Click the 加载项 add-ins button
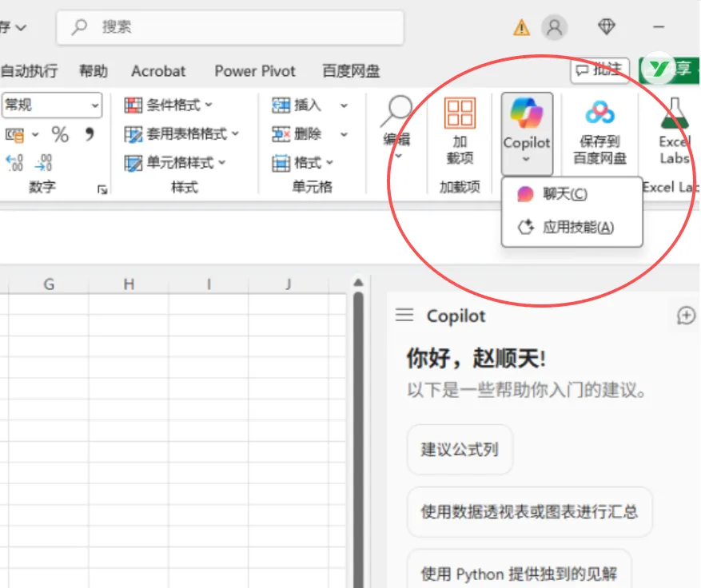701x588 pixels. [x=460, y=131]
